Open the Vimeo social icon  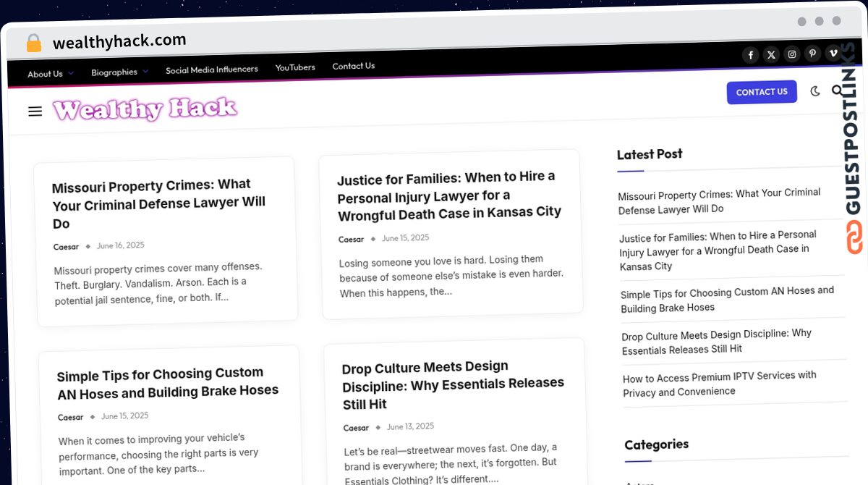tap(833, 53)
